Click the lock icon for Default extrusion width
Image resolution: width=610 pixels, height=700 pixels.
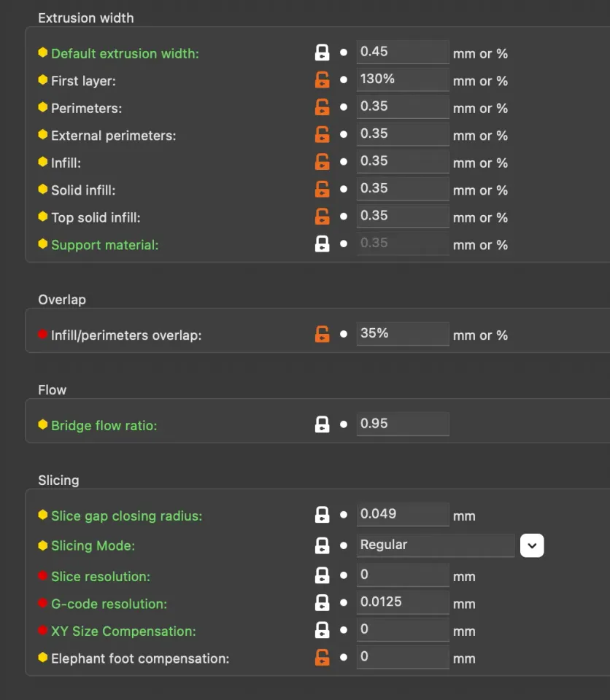pyautogui.click(x=322, y=52)
